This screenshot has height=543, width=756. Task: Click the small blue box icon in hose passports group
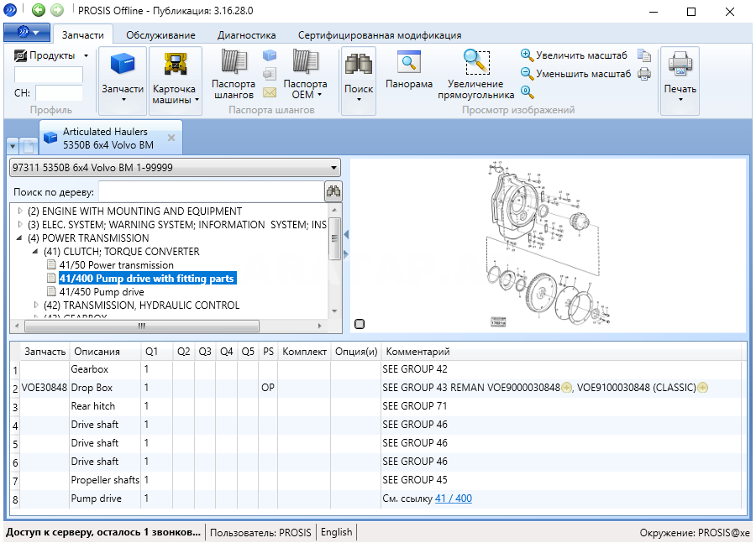[x=270, y=56]
